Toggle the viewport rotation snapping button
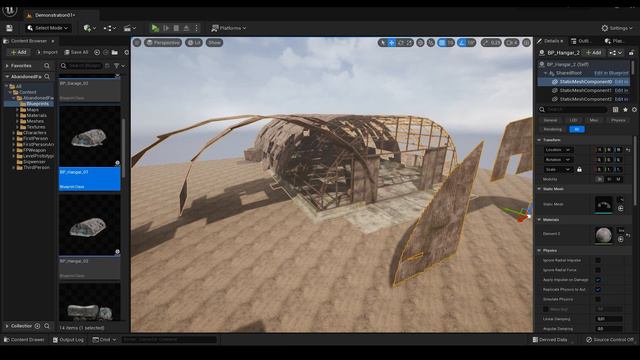Image resolution: width=640 pixels, height=360 pixels. tap(462, 42)
